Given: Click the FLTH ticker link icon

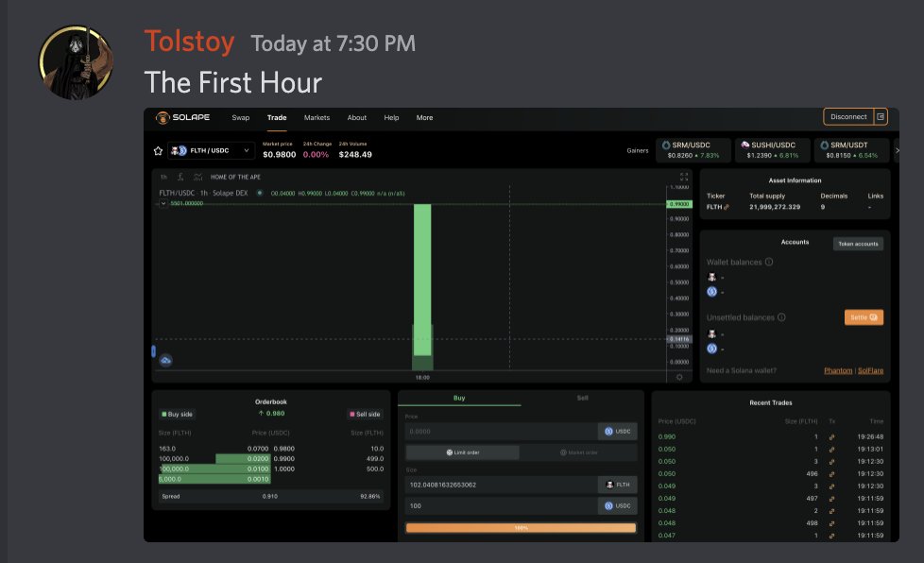Looking at the screenshot, I should coord(726,207).
